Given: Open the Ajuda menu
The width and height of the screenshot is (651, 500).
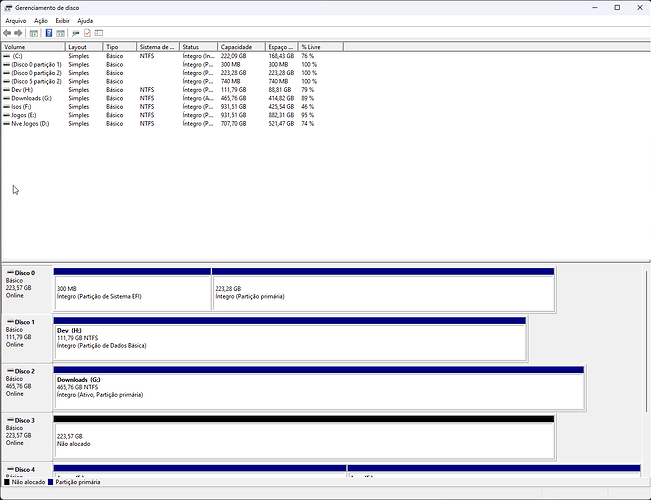Looking at the screenshot, I should pyautogui.click(x=85, y=20).
